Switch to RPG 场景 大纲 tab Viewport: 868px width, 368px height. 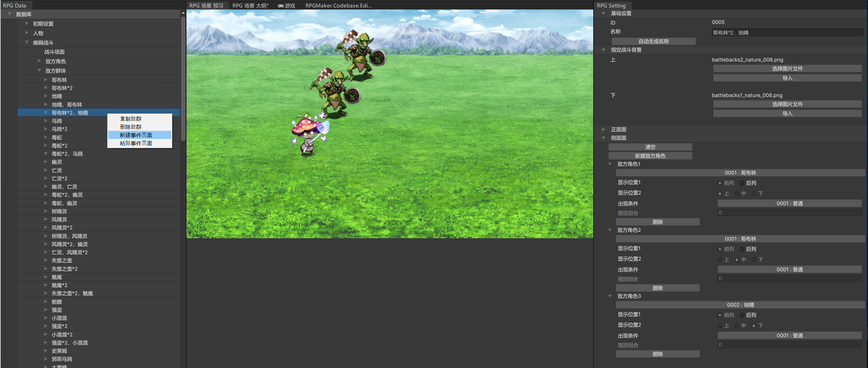(x=250, y=5)
